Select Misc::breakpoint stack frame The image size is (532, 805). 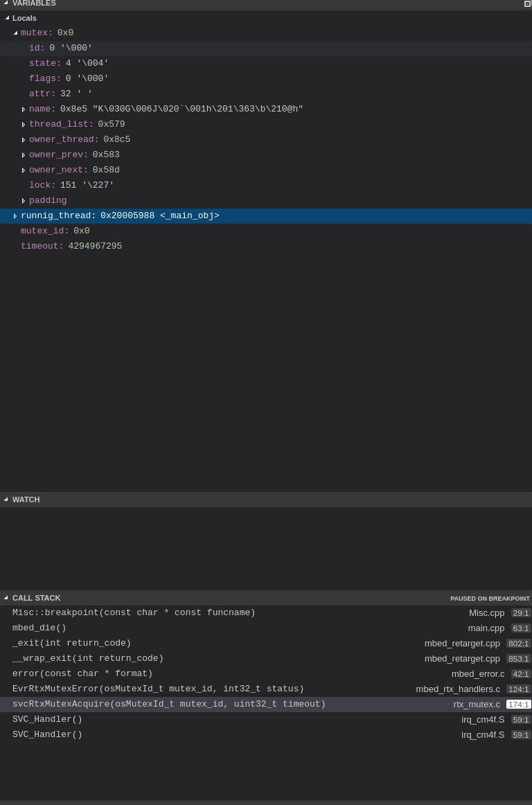click(266, 613)
